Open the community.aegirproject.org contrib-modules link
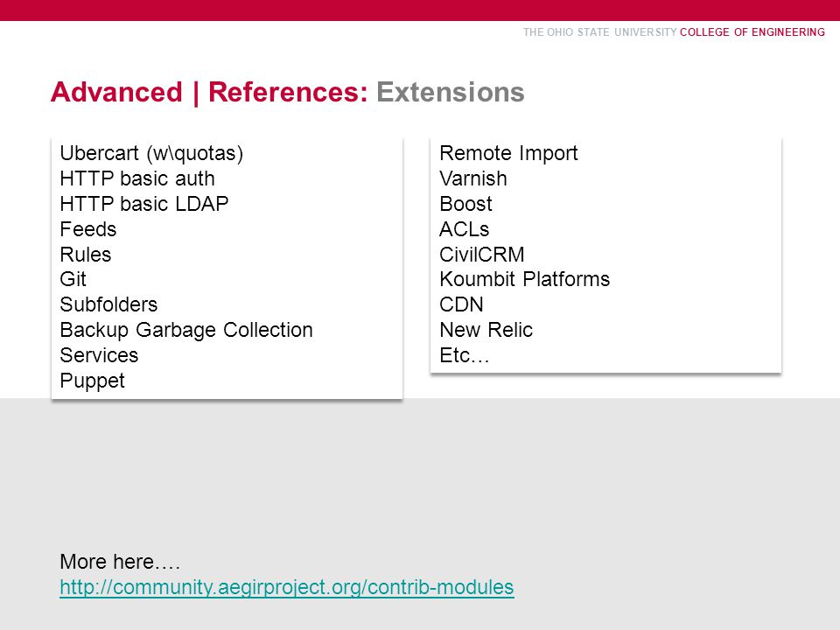Image resolution: width=840 pixels, height=630 pixels. point(287,587)
